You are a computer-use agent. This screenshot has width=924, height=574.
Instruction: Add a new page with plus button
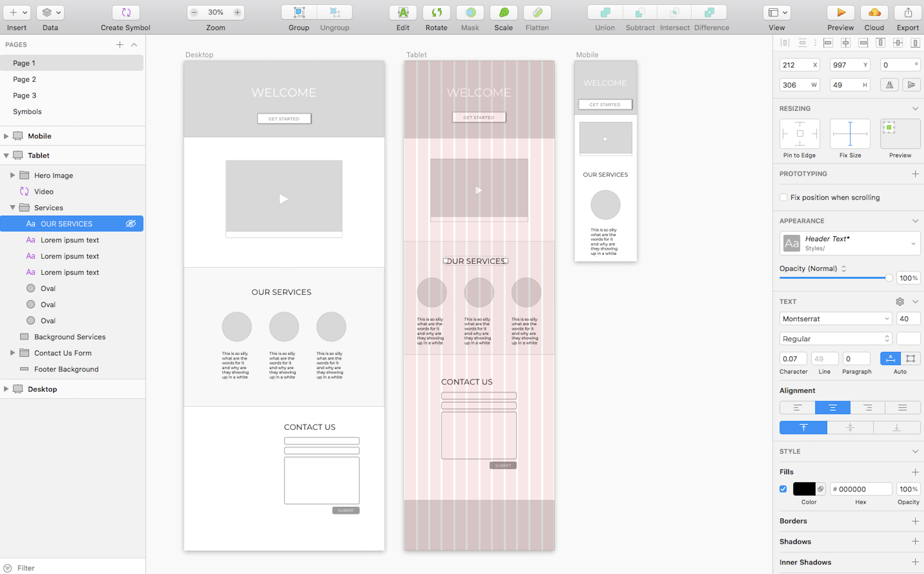[x=119, y=45]
